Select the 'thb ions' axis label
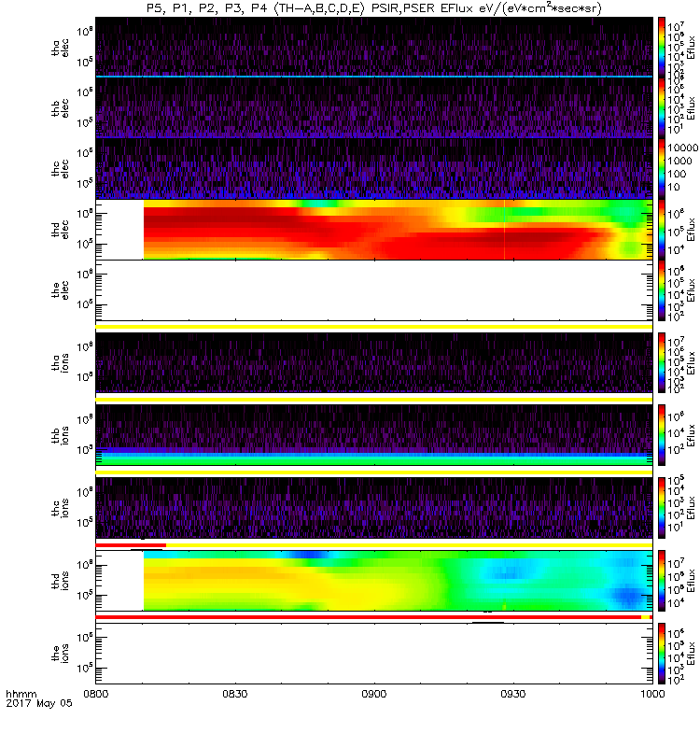Image resolution: width=700 pixels, height=747 pixels. (x=60, y=435)
